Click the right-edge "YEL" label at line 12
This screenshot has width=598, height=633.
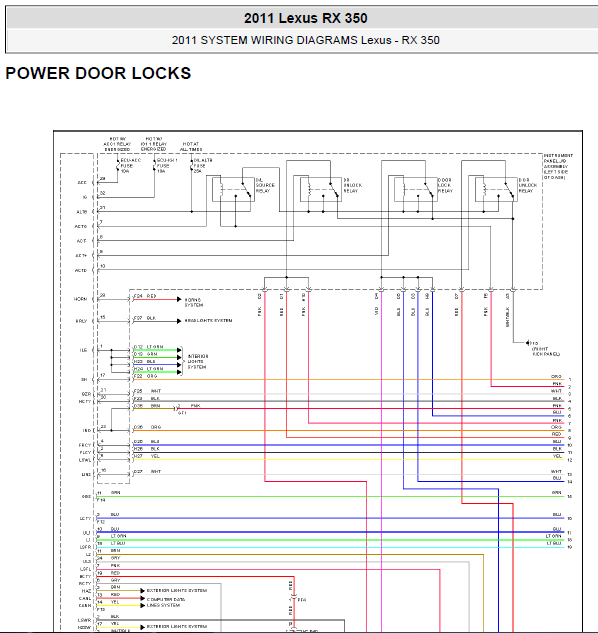click(x=557, y=456)
